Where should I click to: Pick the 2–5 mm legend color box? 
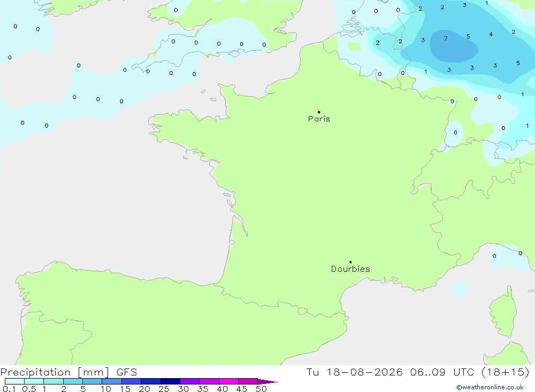pos(73,381)
